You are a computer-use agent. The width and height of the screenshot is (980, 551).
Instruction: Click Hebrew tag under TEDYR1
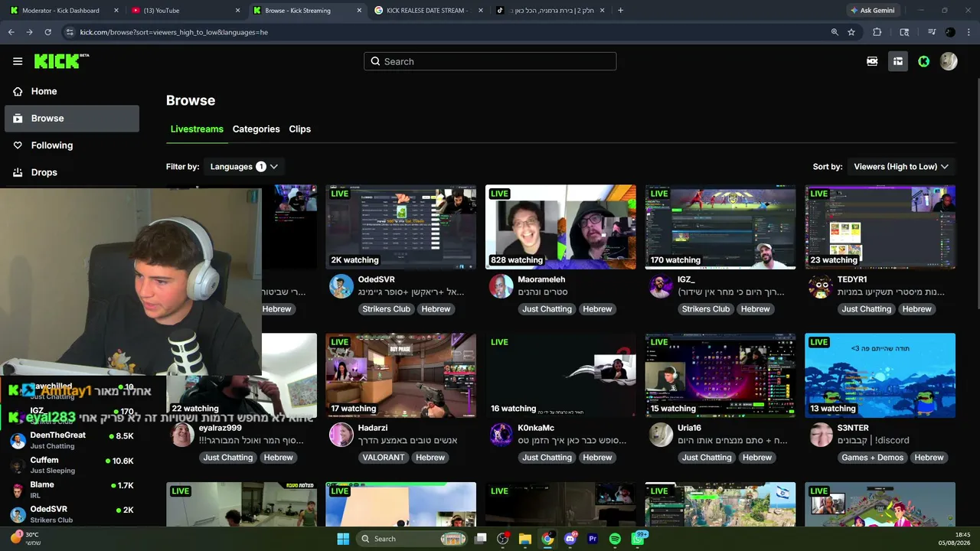(x=916, y=309)
